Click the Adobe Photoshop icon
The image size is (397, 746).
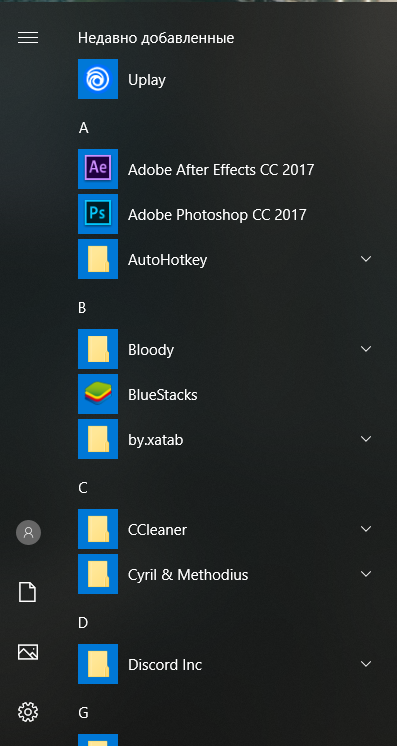(98, 214)
